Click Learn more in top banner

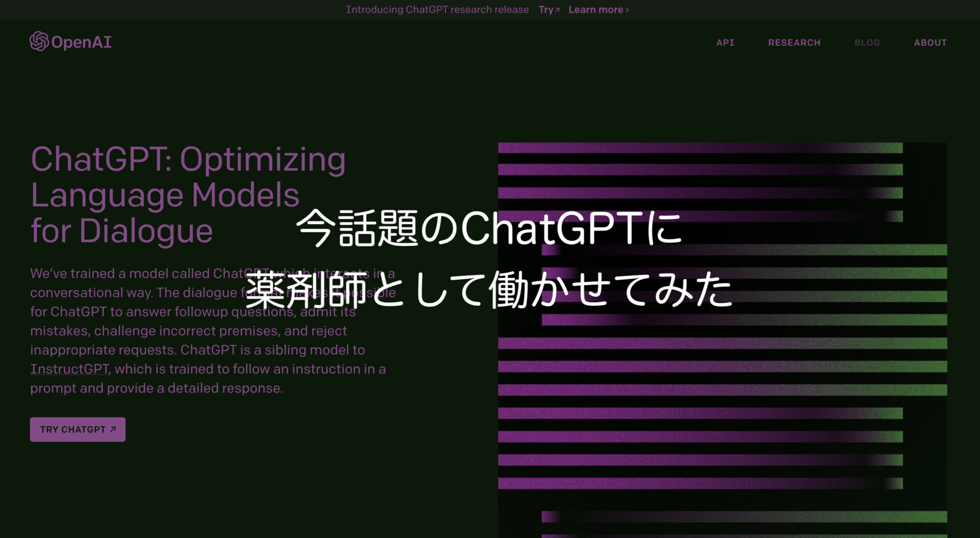(599, 10)
